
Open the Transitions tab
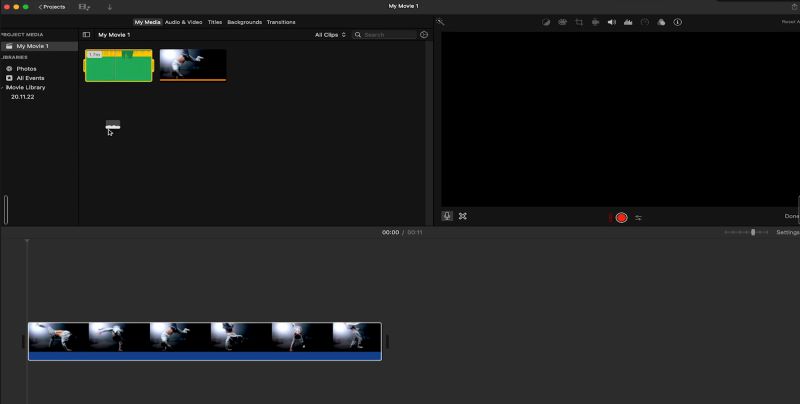[281, 22]
